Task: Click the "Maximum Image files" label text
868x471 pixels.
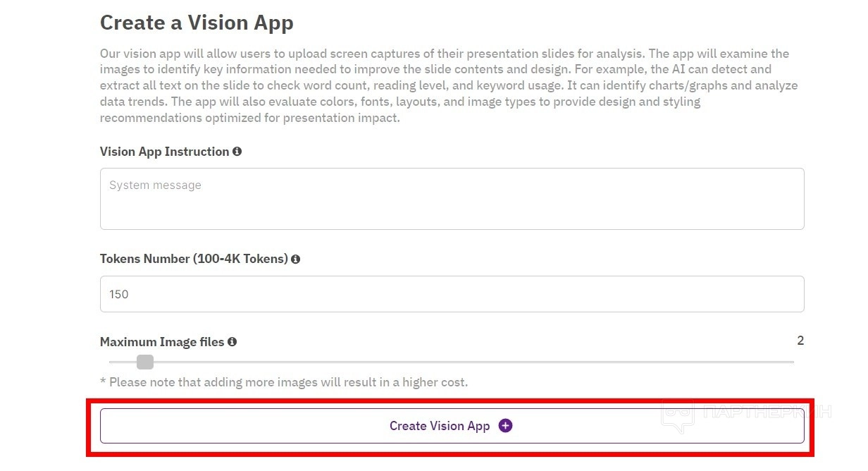Action: coord(161,342)
